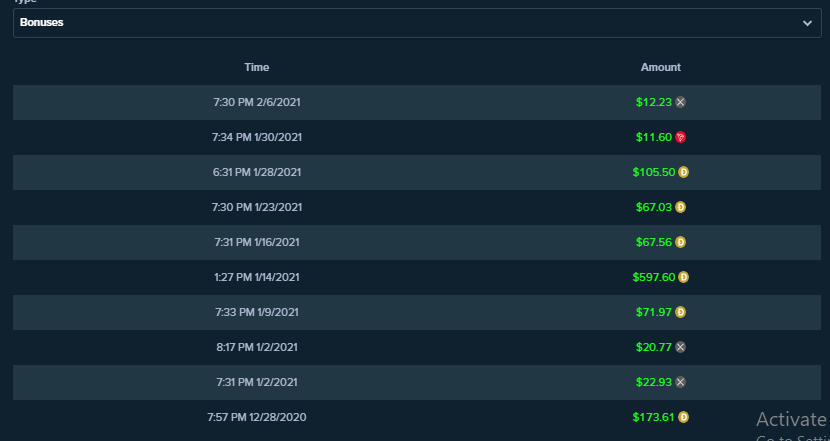Click the $173.61 bonus amount
The height and width of the screenshot is (441, 830).
pos(654,417)
